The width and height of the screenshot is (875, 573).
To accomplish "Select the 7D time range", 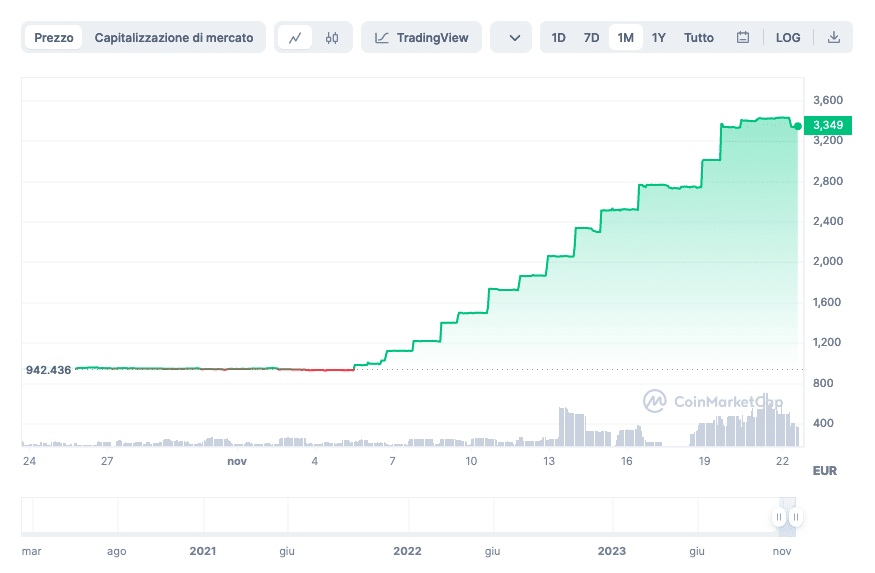I will tap(592, 38).
